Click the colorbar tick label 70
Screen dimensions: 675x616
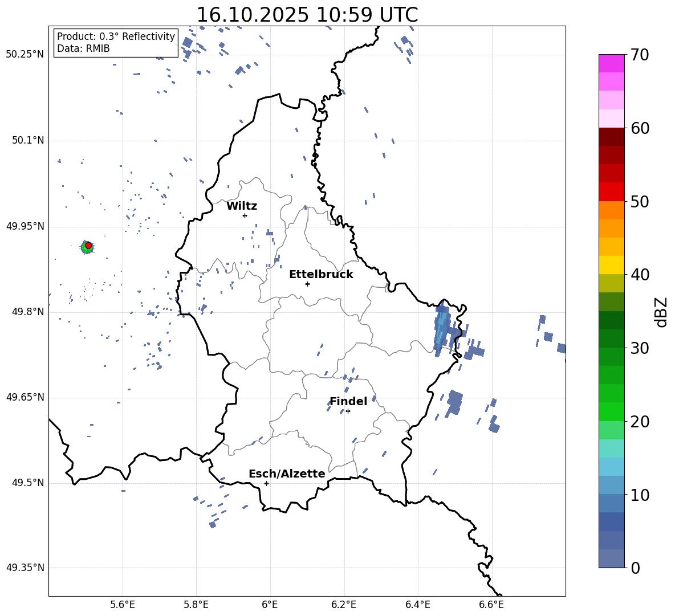tap(639, 55)
